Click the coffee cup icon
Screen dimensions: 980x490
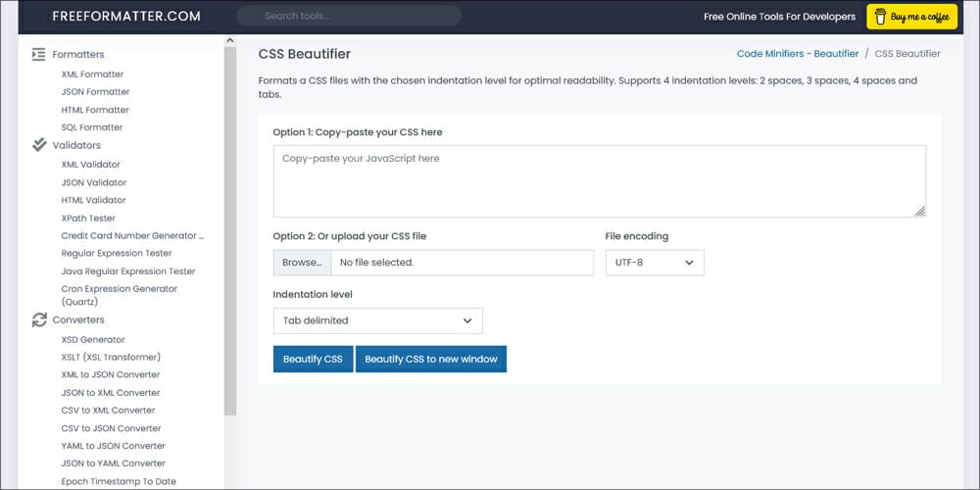click(x=881, y=17)
